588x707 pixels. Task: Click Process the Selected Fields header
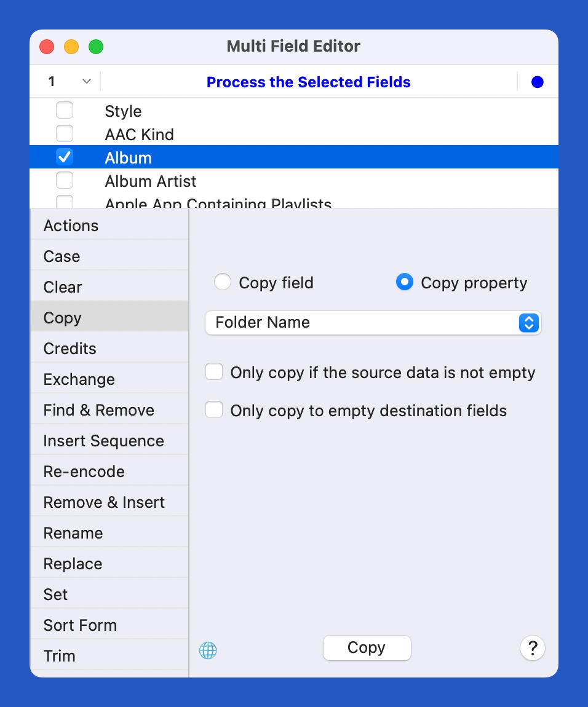[x=308, y=82]
